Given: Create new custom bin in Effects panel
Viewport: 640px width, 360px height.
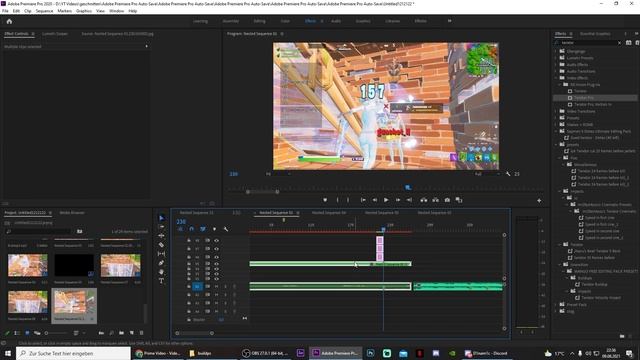Looking at the screenshot, I should [x=622, y=336].
